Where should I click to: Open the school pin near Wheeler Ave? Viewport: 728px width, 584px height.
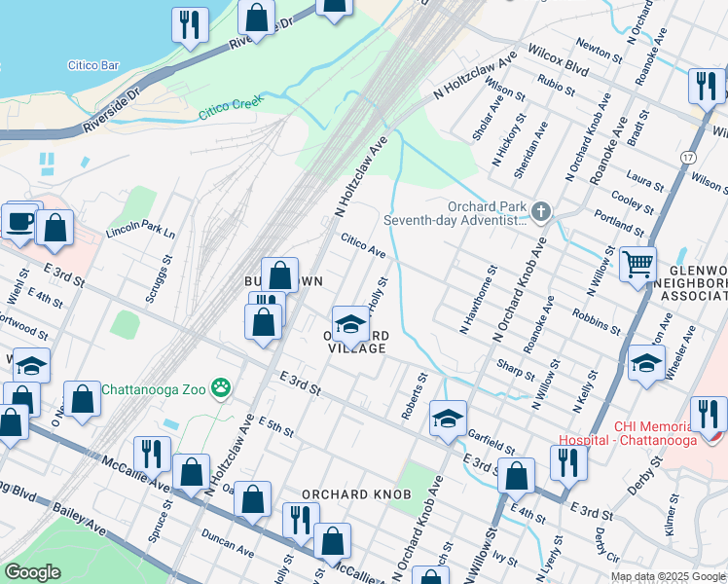click(x=646, y=365)
